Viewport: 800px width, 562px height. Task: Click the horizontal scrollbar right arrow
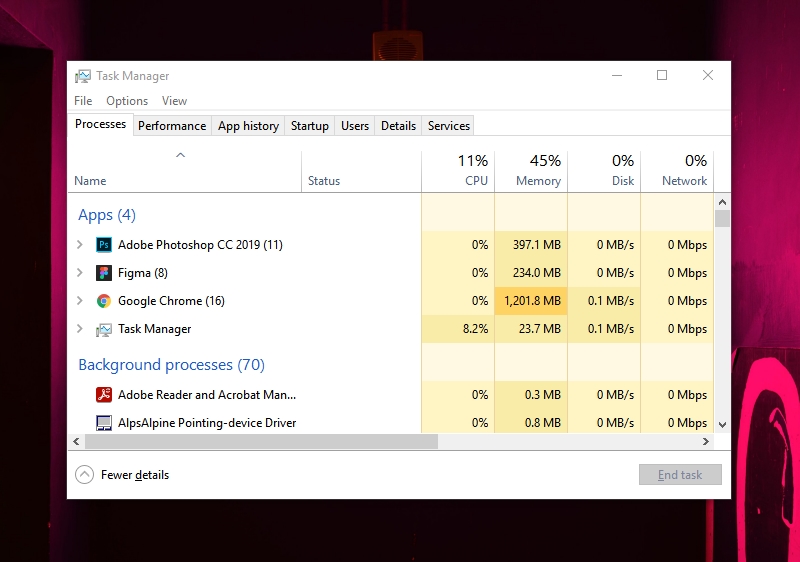[706, 442]
